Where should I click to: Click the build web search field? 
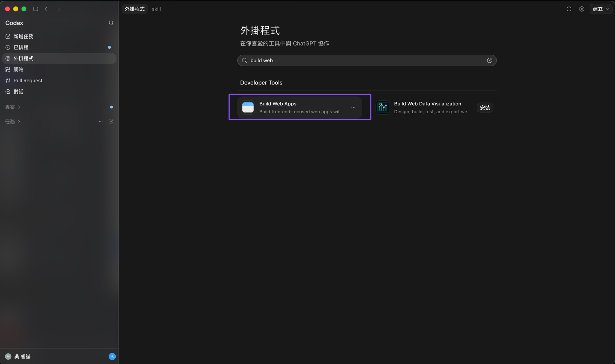tap(367, 61)
